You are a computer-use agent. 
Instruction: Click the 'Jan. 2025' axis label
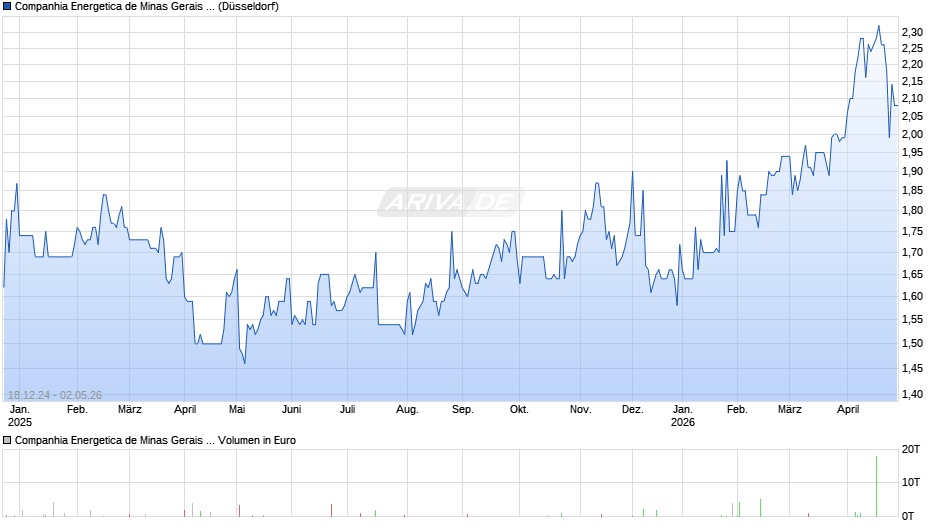[x=20, y=416]
